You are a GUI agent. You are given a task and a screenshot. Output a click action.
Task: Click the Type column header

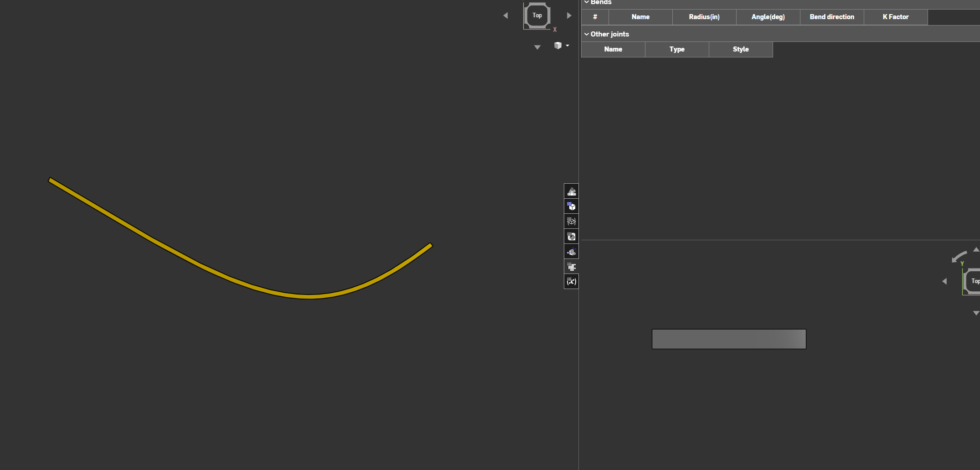(x=677, y=49)
